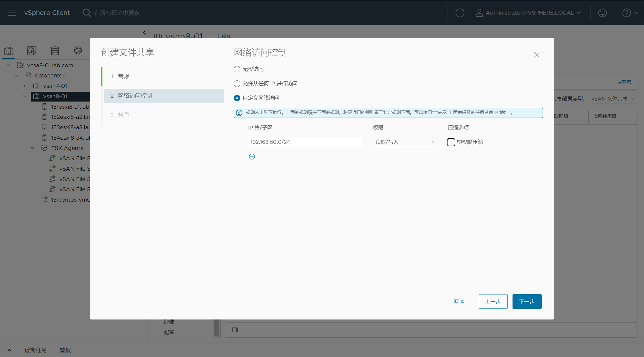Screen dimensions: 644x357
Task: Collapse the vsan8-01 tree chevron
Action: pos(24,96)
